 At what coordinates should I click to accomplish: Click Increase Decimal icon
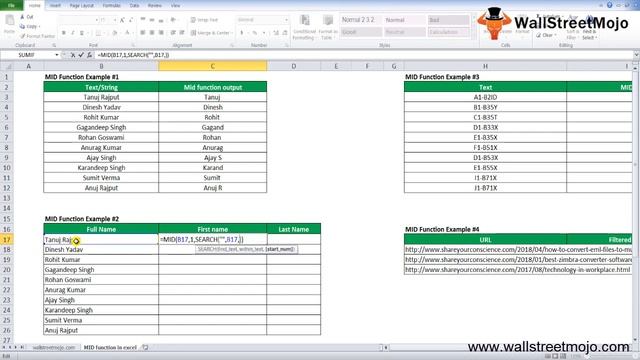pos(276,33)
